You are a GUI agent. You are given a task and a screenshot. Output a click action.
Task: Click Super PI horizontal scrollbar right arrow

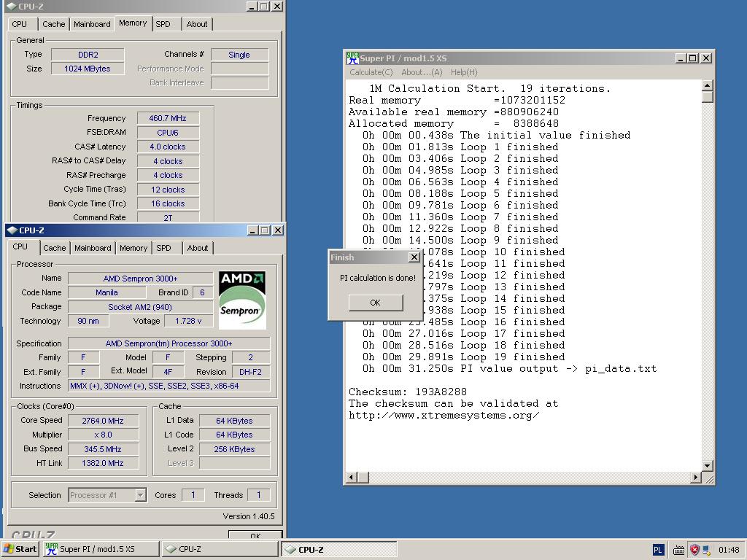[x=696, y=477]
